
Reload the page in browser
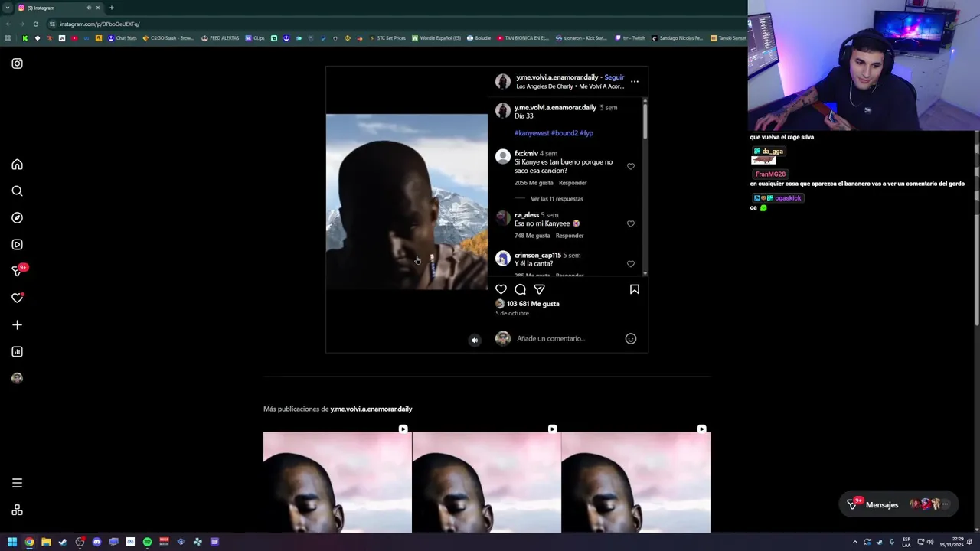click(35, 24)
